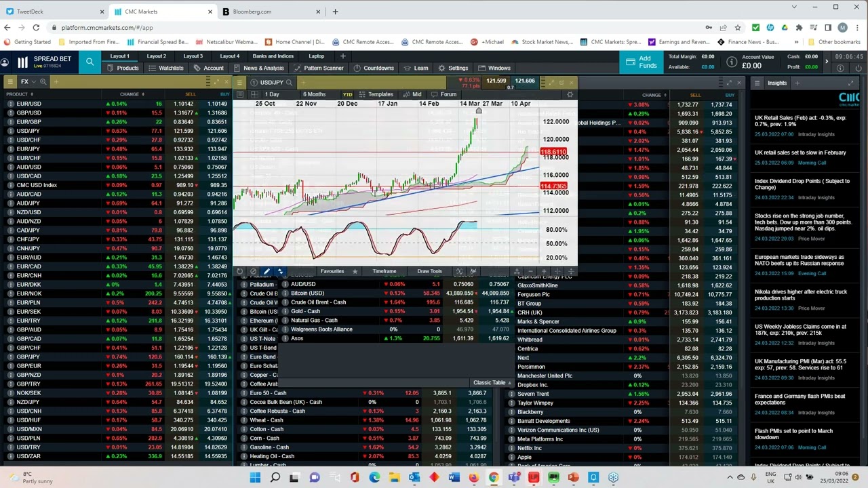Open the platform information icon below clock
The height and width of the screenshot is (488, 868).
(x=839, y=68)
